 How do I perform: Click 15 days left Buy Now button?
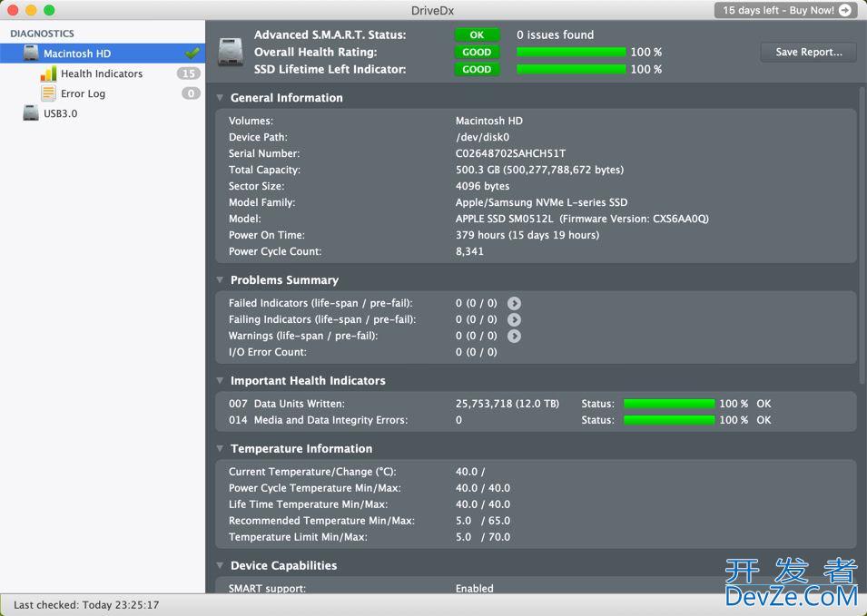click(785, 10)
